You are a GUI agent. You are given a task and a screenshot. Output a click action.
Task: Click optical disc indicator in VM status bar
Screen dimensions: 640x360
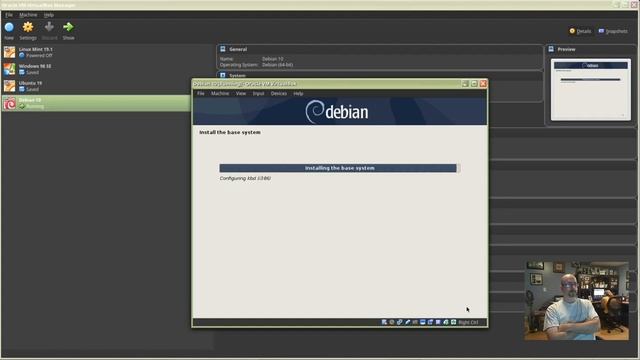point(392,322)
